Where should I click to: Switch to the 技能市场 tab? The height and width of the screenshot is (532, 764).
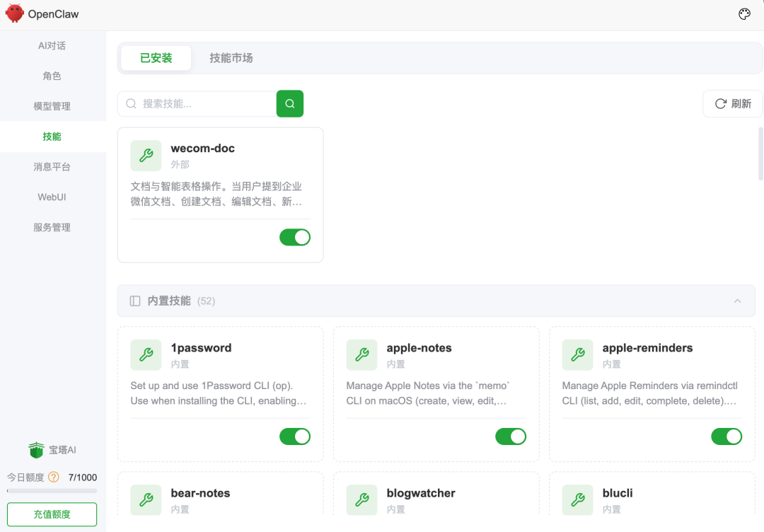[231, 58]
